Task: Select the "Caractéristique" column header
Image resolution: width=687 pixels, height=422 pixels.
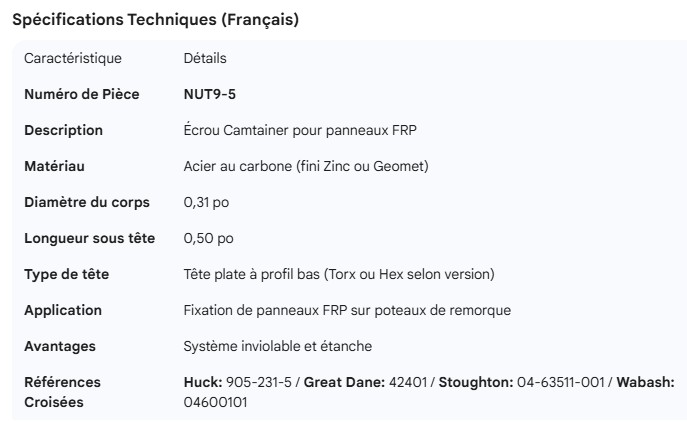Action: [72, 59]
